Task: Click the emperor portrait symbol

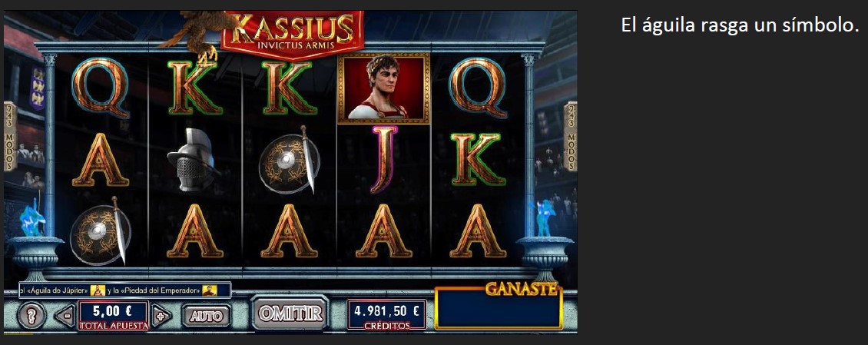Action: 383,88
